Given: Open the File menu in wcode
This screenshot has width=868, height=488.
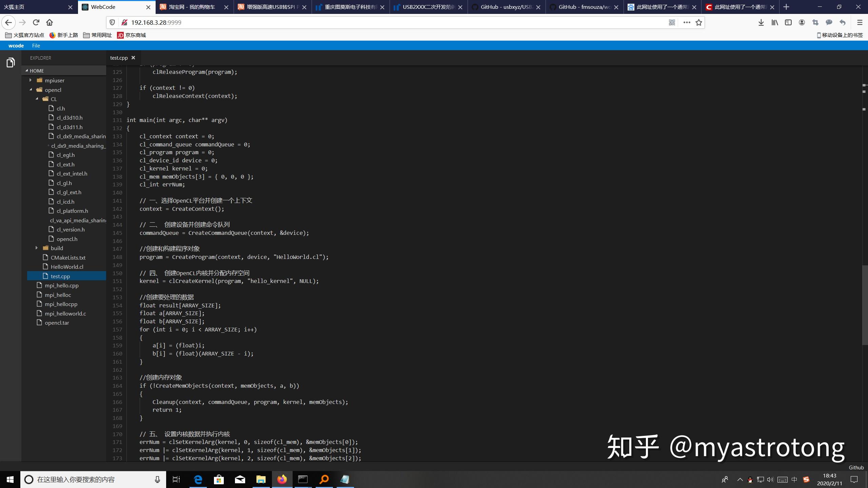Looking at the screenshot, I should coord(36,45).
